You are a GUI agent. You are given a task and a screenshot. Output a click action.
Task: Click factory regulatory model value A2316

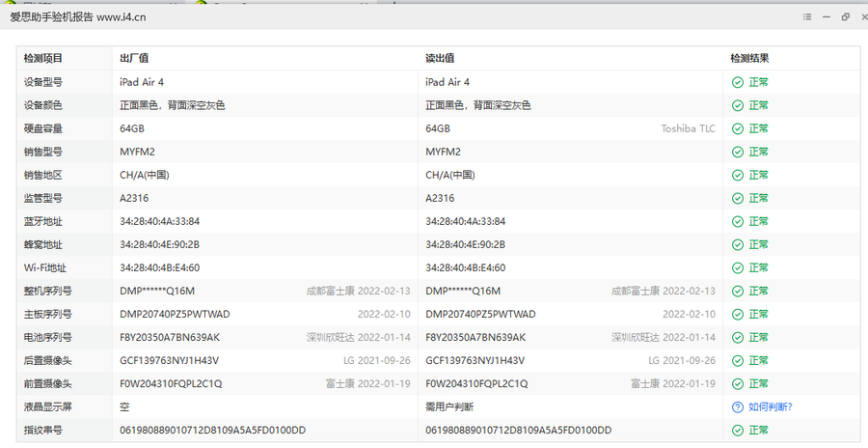134,199
